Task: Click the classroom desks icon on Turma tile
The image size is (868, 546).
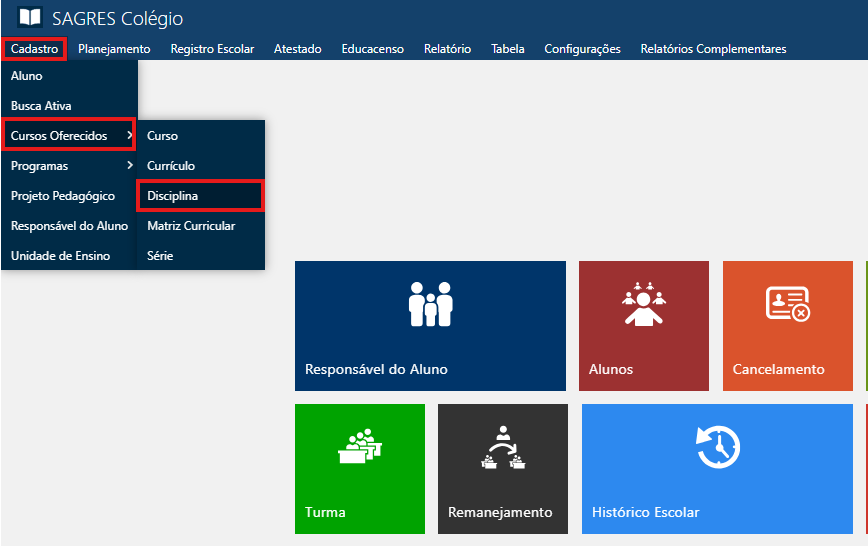Action: click(x=360, y=446)
